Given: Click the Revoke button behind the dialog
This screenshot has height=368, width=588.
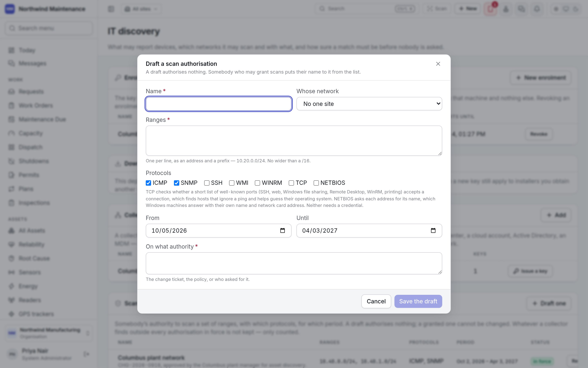Looking at the screenshot, I should pos(539,134).
